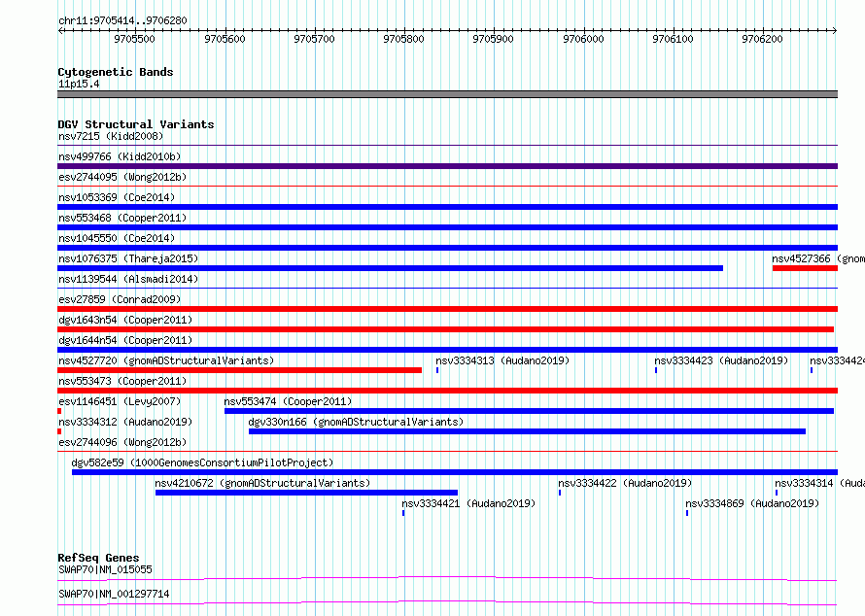865x616 pixels.
Task: Click the nsv4527720 (gnomADStructuralVariants) label
Action: (166, 360)
